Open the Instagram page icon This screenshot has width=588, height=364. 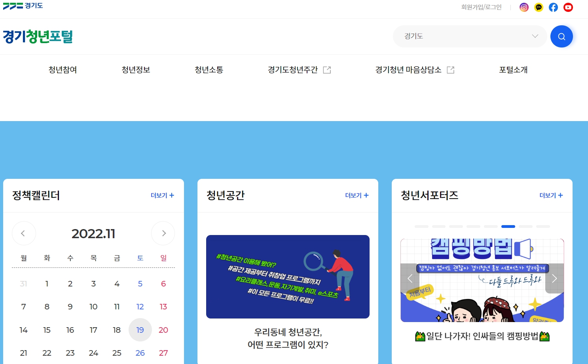[x=524, y=7]
